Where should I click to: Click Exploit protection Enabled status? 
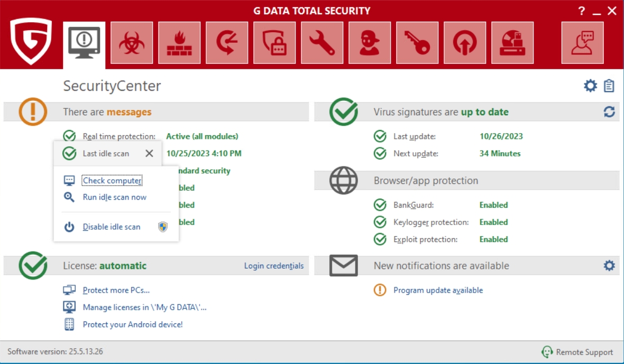click(x=493, y=239)
